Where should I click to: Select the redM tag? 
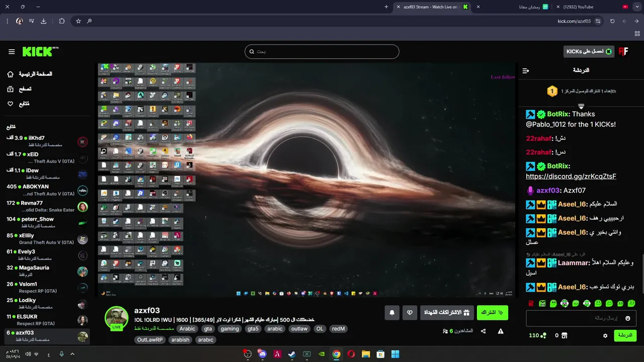[x=338, y=329]
